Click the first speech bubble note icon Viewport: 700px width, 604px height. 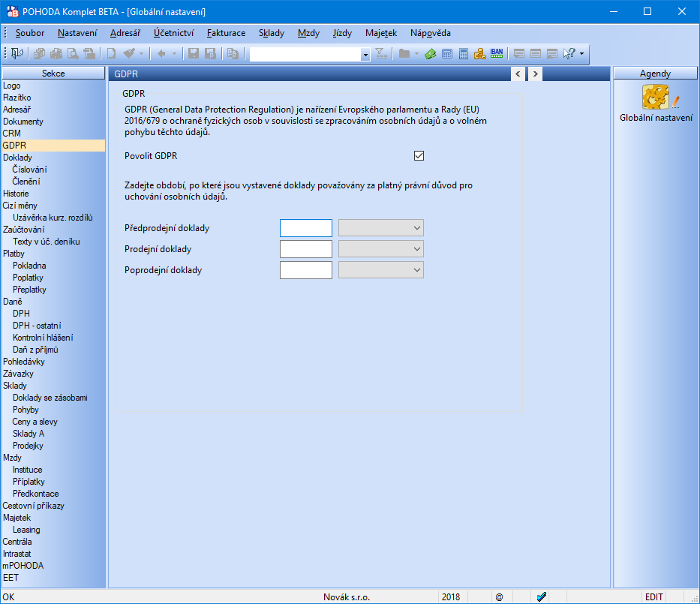518,54
